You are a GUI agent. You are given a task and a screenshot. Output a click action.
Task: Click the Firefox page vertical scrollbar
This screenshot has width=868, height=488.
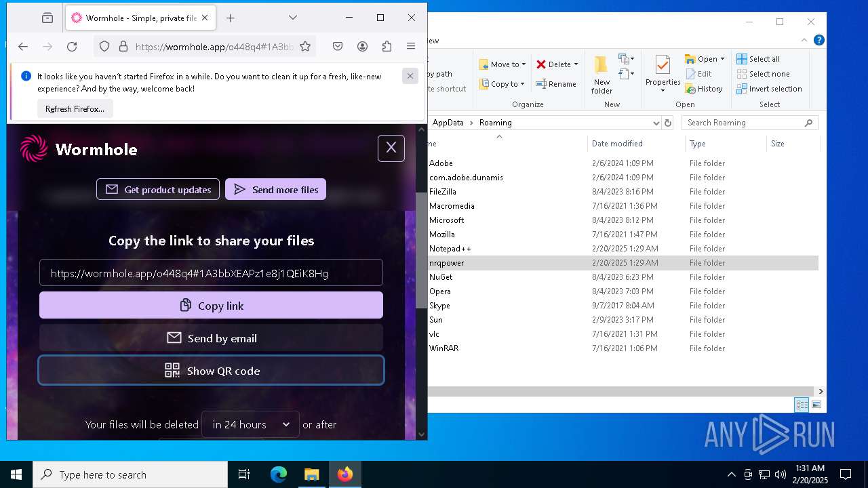[421, 250]
